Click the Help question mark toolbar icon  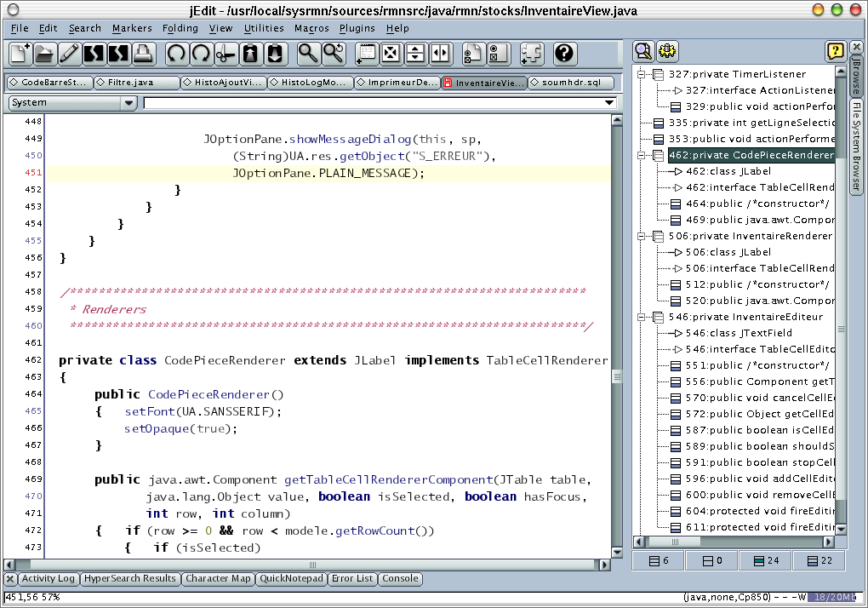(x=564, y=54)
